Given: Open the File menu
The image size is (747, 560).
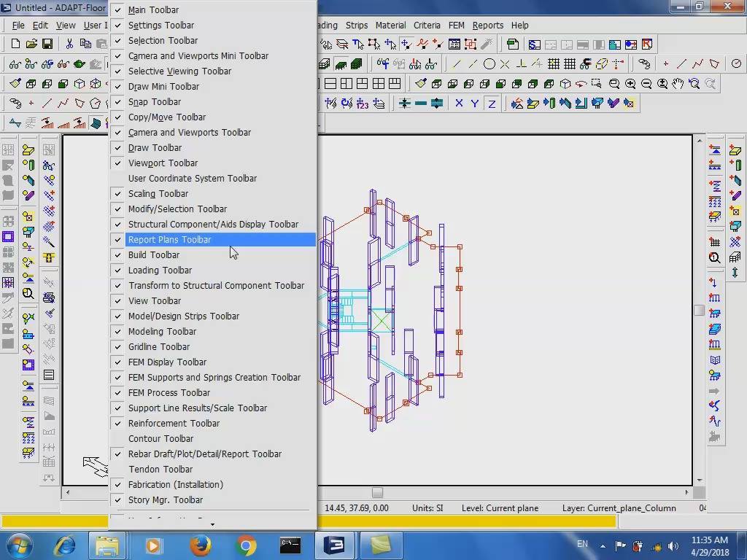Looking at the screenshot, I should coord(18,26).
